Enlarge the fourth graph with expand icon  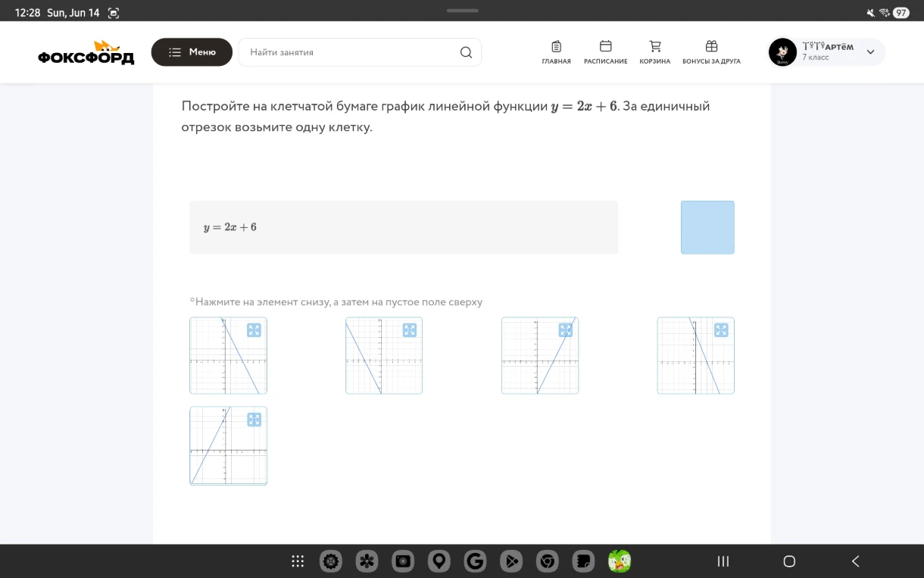[721, 330]
